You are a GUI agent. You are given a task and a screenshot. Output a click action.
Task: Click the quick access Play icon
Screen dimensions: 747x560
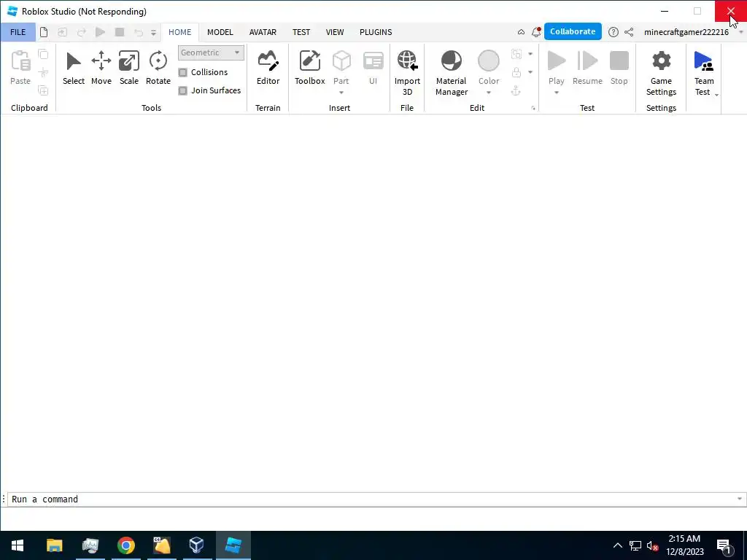pos(100,32)
